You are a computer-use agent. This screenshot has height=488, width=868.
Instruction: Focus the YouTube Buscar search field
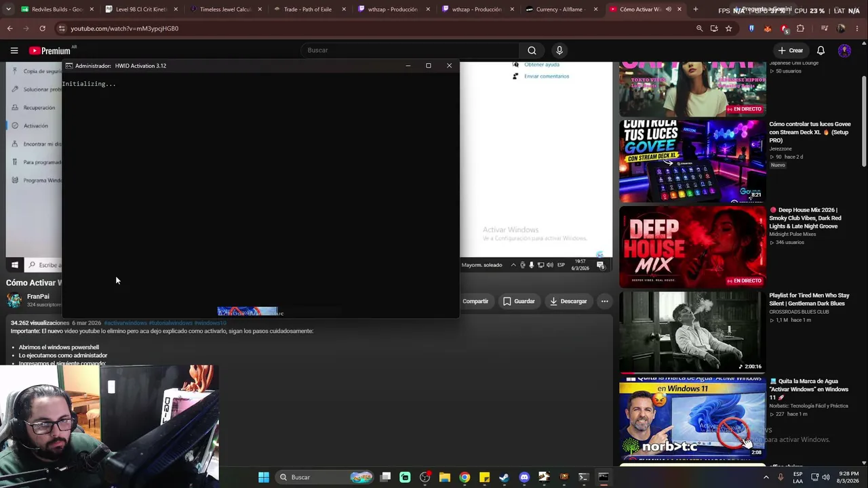click(410, 50)
